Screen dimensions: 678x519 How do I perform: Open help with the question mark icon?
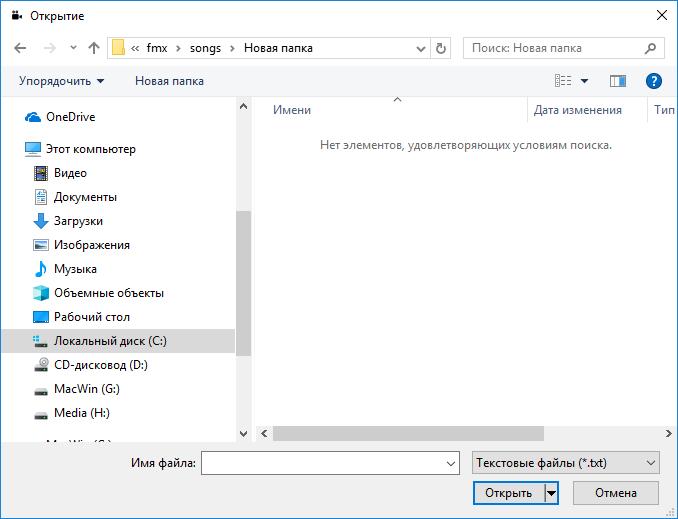[x=654, y=81]
